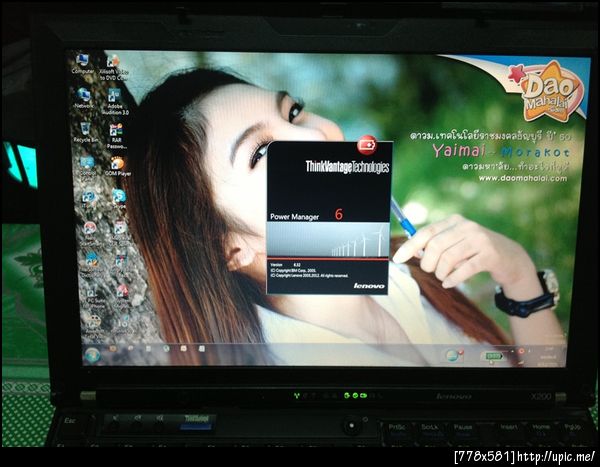Image resolution: width=600 pixels, height=467 pixels.
Task: Open the globe tray icon in taskbar
Action: 454,355
